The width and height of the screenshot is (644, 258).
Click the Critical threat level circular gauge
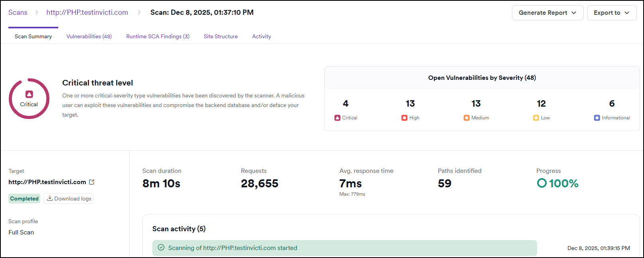tap(29, 99)
